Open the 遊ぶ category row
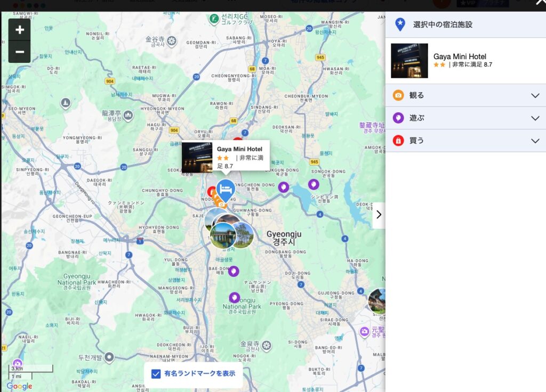Viewport: 546px width, 392px height. 464,118
